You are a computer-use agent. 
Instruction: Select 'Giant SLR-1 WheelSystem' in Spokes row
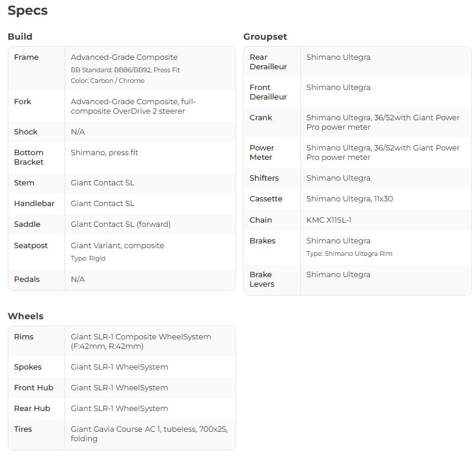[x=120, y=367]
